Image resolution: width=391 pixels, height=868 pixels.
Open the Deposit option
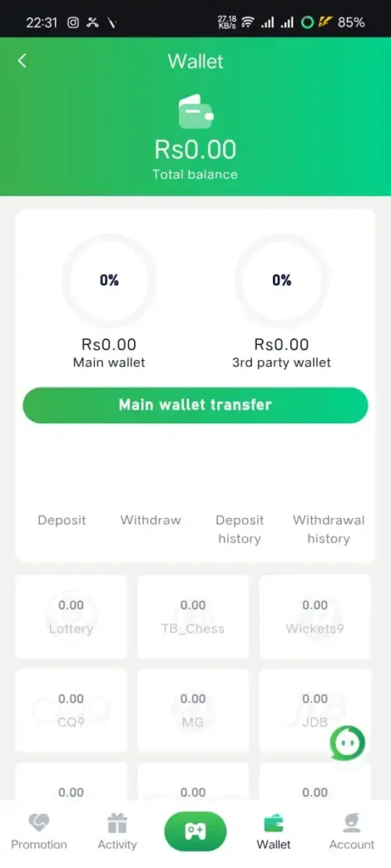[62, 520]
